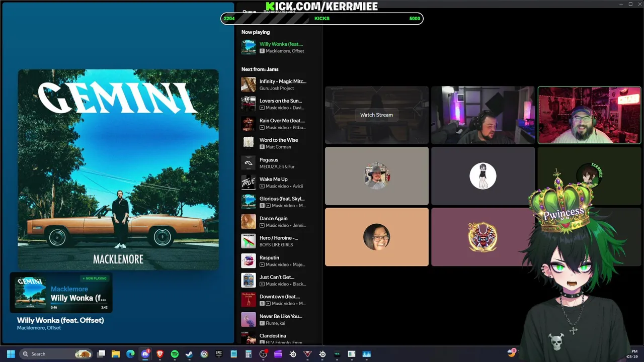Select Downtown (feat.... in queue
Image resolution: width=644 pixels, height=362 pixels.
coord(280,297)
